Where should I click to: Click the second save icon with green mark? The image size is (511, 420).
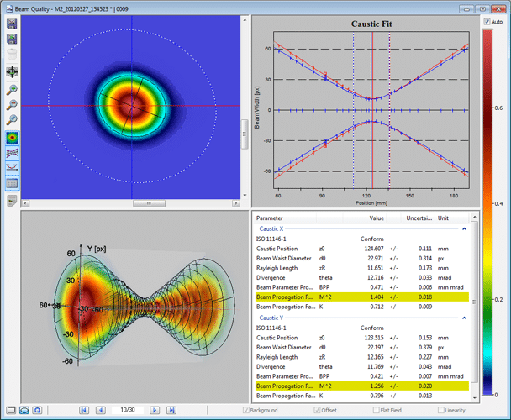pyautogui.click(x=12, y=39)
